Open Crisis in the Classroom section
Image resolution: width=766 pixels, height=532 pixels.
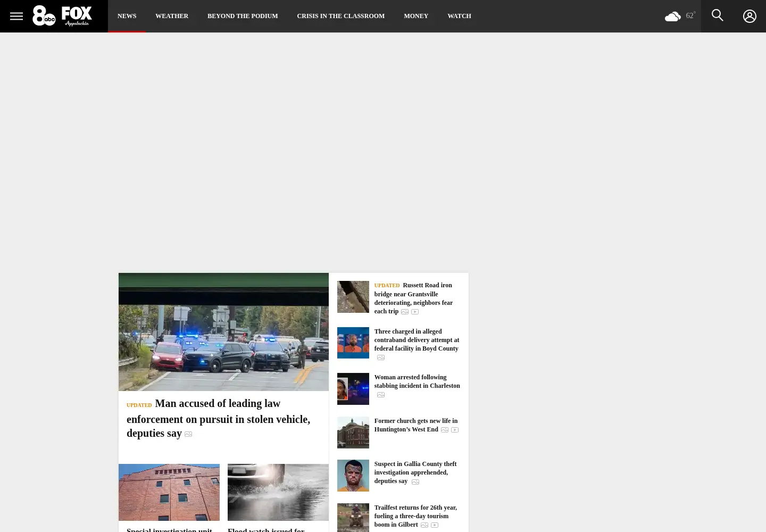point(340,16)
